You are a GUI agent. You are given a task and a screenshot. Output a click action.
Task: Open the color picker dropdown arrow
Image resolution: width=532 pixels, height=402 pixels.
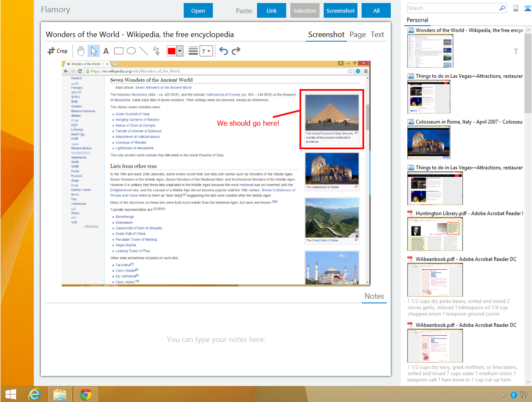tap(179, 51)
